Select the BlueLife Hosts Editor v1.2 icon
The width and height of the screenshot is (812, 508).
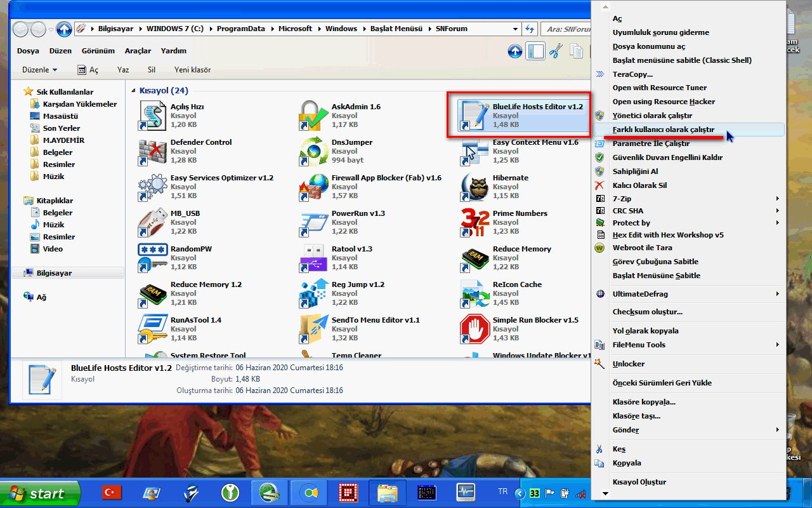pos(475,116)
